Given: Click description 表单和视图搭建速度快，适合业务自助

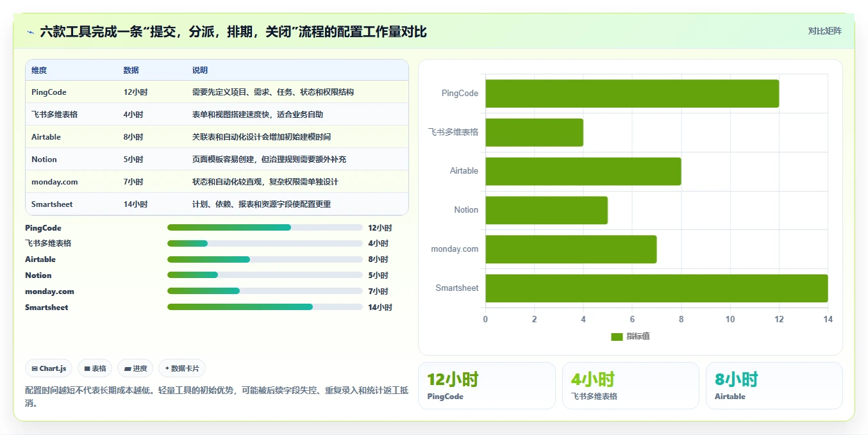Looking at the screenshot, I should (x=258, y=115).
